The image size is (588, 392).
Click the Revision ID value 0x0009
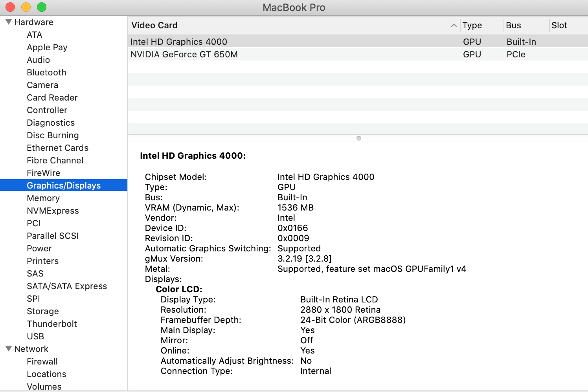(x=293, y=238)
